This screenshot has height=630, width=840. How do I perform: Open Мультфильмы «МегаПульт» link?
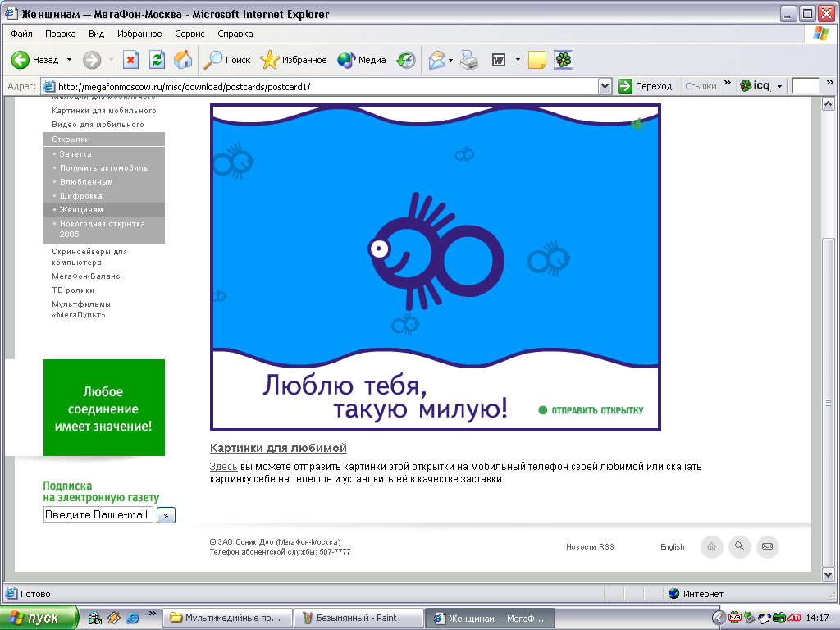pyautogui.click(x=81, y=309)
